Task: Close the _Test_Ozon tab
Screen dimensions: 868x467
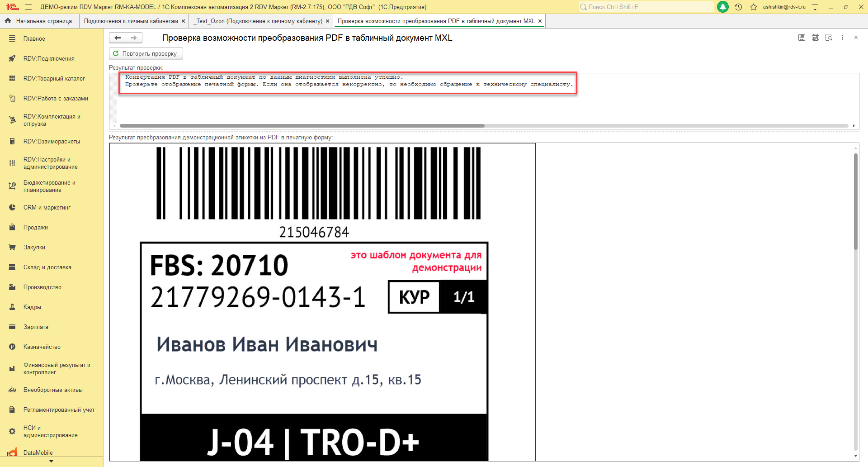Action: pos(327,21)
